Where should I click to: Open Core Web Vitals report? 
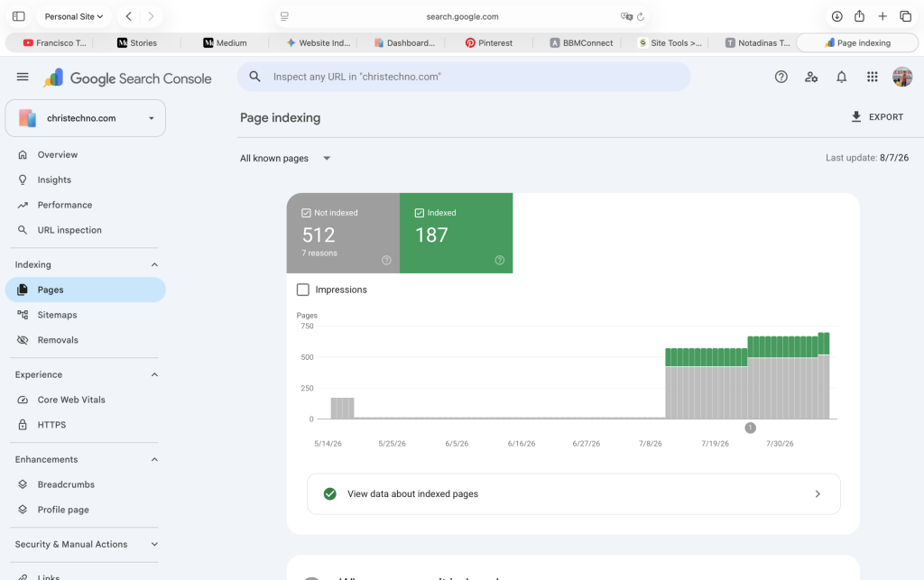point(86,400)
